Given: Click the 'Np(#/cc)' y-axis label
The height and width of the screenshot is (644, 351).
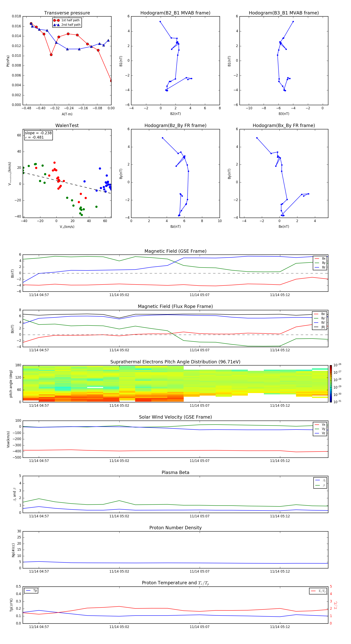Looking at the screenshot, I should coord(13,550).
